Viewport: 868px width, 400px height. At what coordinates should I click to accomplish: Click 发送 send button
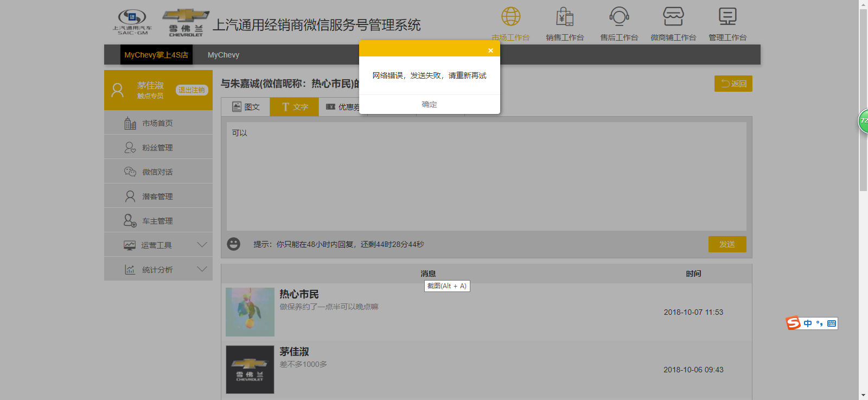[727, 244]
